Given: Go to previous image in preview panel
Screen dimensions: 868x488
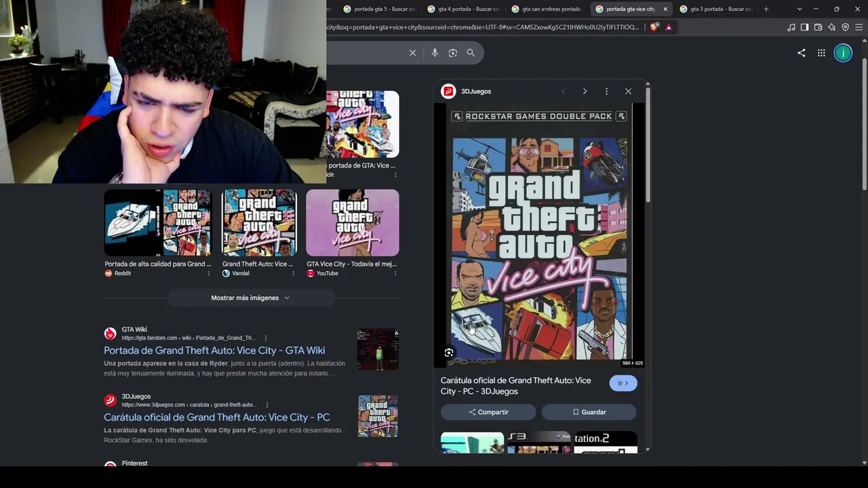Looking at the screenshot, I should click(x=563, y=91).
